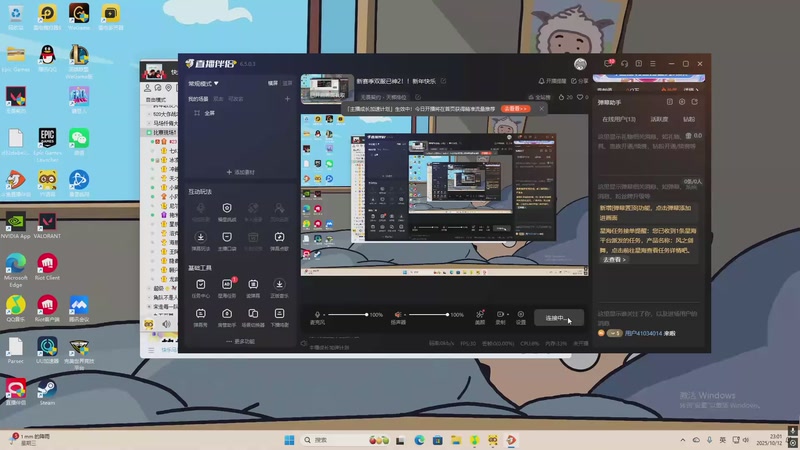
Task: Click the stream cover thumbnail
Action: [327, 89]
